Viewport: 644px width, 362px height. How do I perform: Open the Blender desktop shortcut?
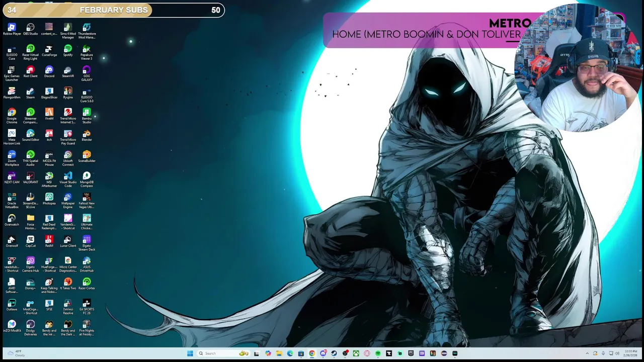point(87,135)
